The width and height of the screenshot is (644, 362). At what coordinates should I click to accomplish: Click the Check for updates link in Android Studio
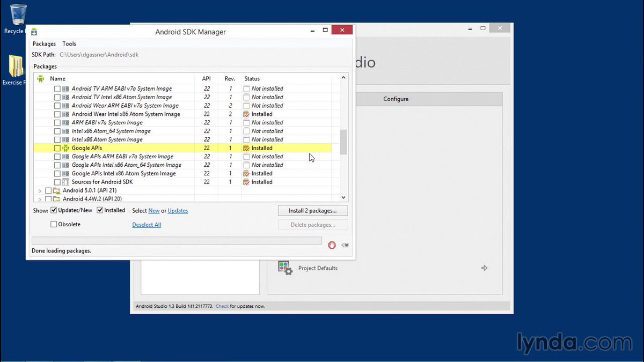[x=222, y=306]
